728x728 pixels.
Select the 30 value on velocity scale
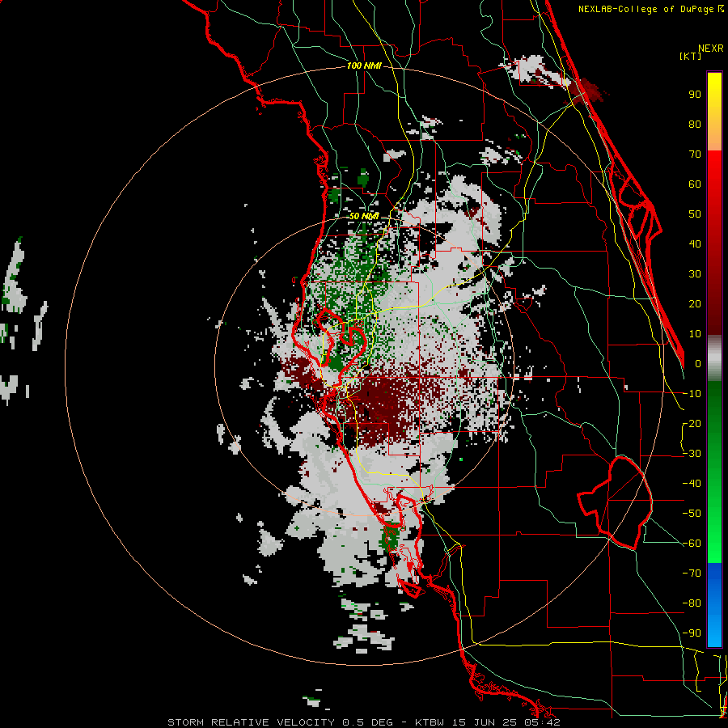[695, 274]
